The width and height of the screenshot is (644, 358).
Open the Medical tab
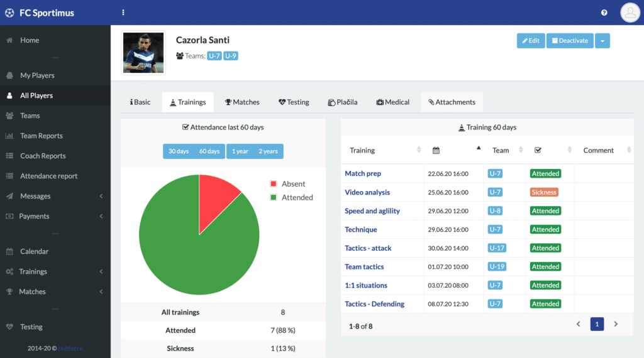click(392, 102)
